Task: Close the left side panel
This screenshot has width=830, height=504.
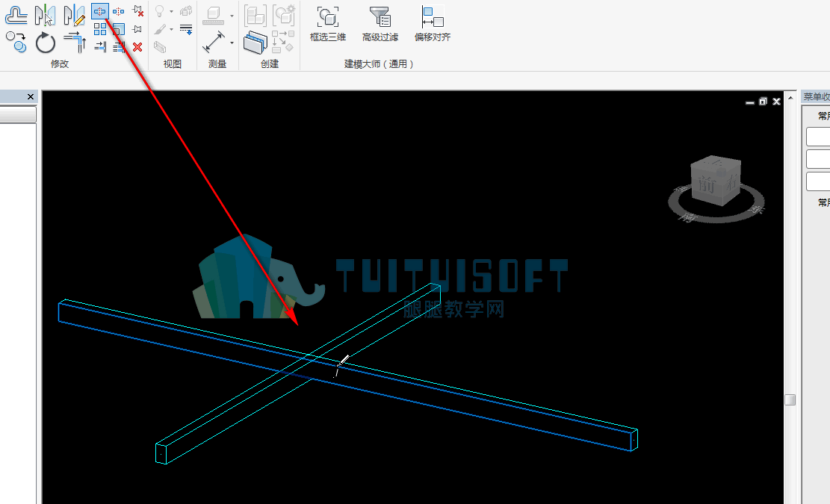Action: tap(30, 97)
